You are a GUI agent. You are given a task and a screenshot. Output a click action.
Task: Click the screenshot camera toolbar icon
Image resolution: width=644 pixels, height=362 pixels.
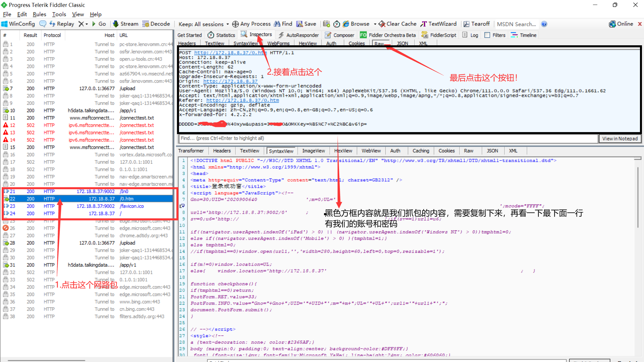point(326,24)
